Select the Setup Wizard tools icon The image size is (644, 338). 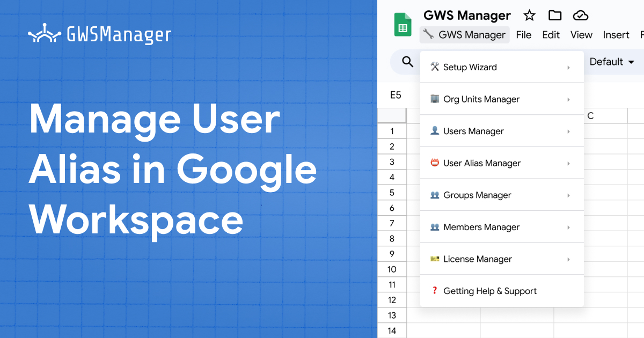(434, 67)
